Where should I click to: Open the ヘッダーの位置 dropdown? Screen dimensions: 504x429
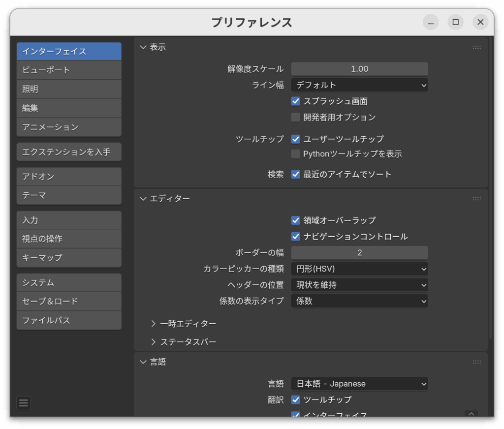(359, 285)
